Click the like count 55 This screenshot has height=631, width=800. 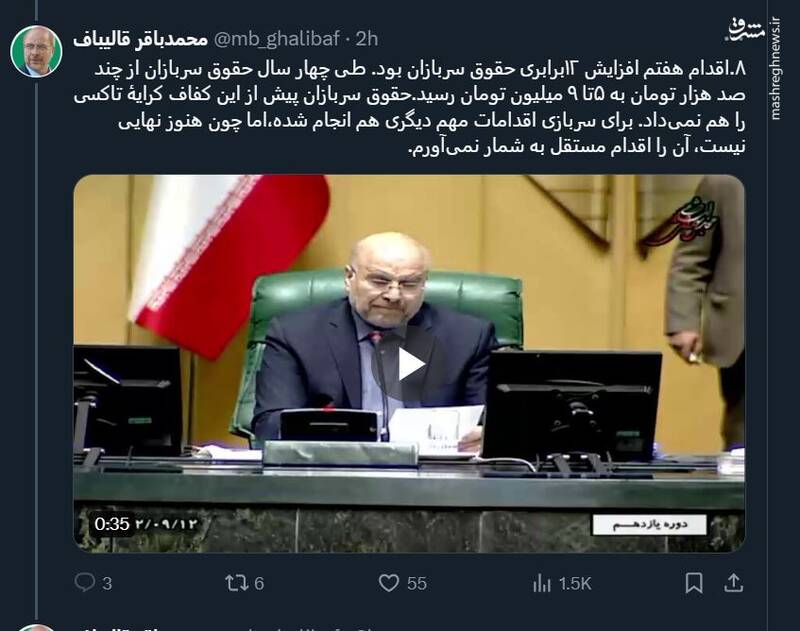tap(417, 583)
